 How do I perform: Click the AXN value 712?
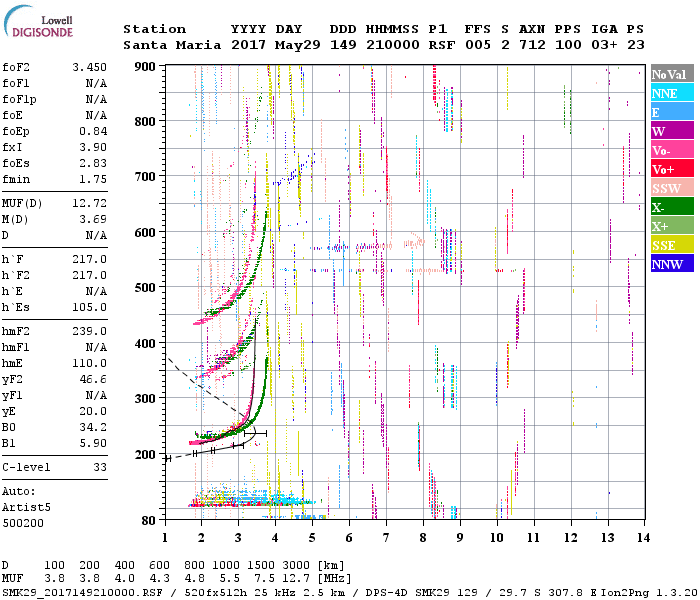[532, 45]
